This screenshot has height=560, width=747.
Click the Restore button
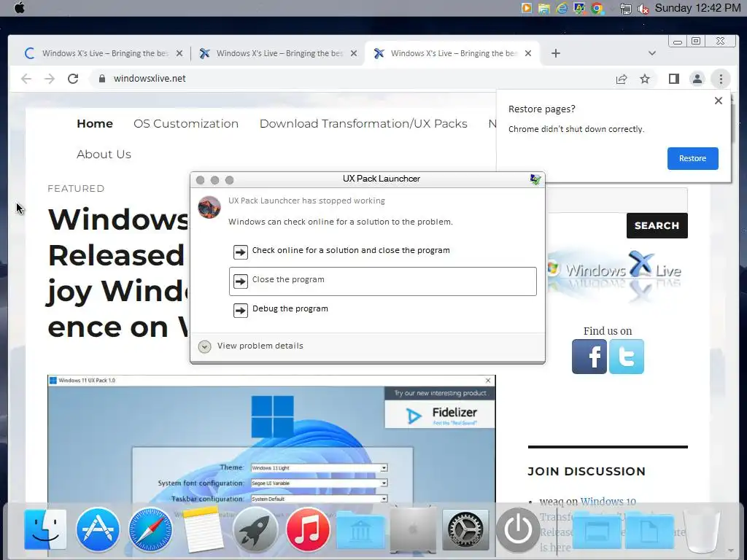click(693, 158)
